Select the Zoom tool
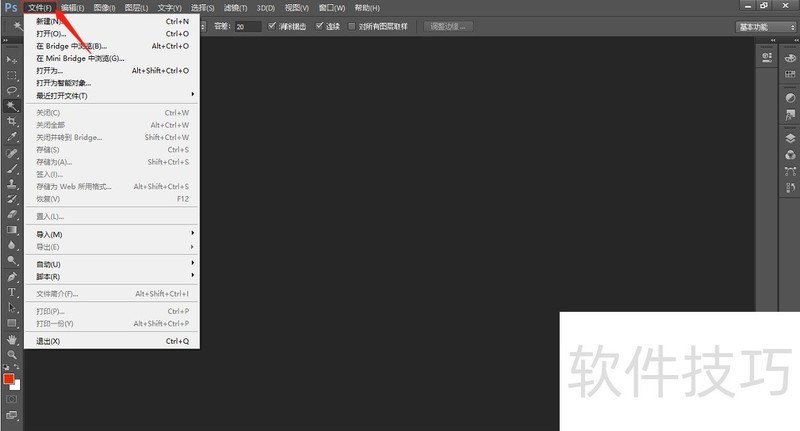The height and width of the screenshot is (431, 800). click(12, 354)
